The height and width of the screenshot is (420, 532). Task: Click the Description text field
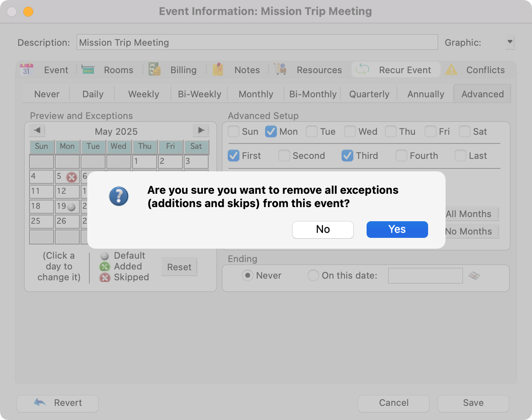(x=257, y=42)
